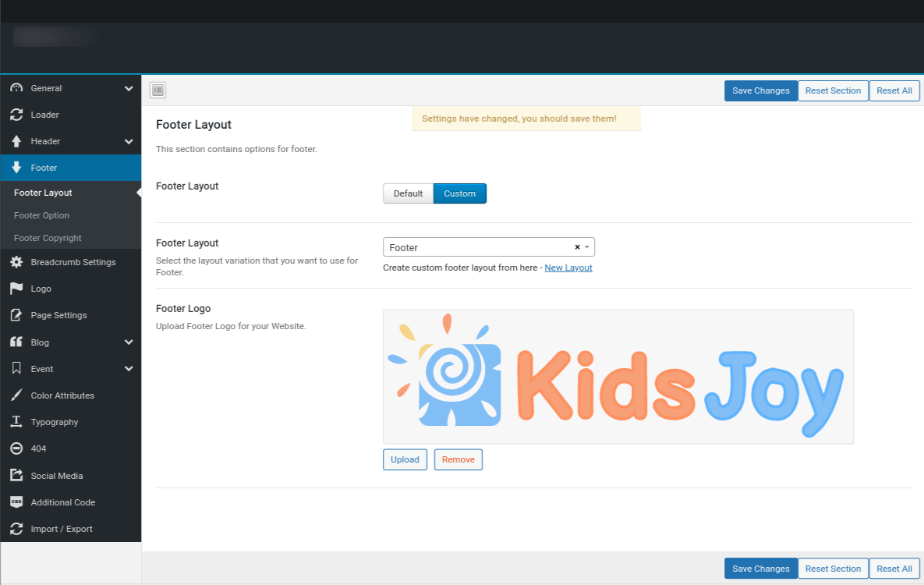Open the Color Attributes section
This screenshot has width=924, height=585.
71,395
